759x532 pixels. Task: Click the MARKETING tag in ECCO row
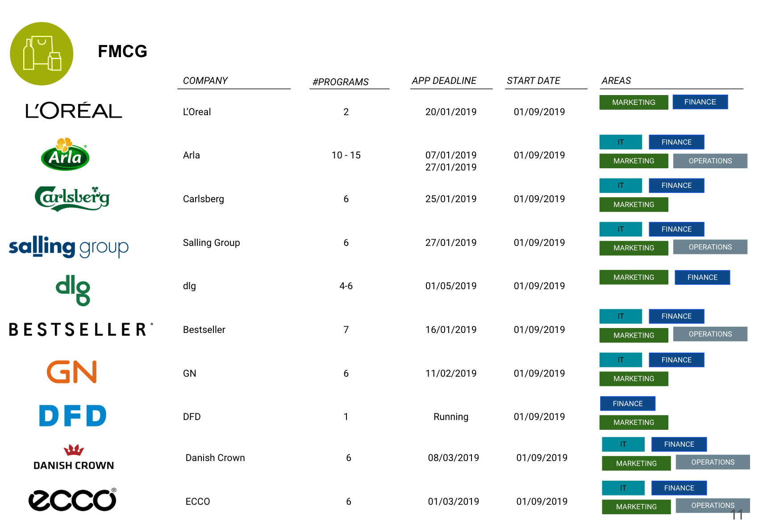pos(636,507)
